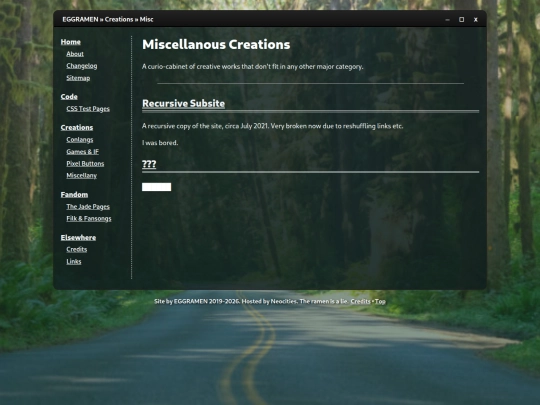
Task: Click 'Site by EGGRAMEN 2019-2026' footer text
Action: [x=197, y=301]
